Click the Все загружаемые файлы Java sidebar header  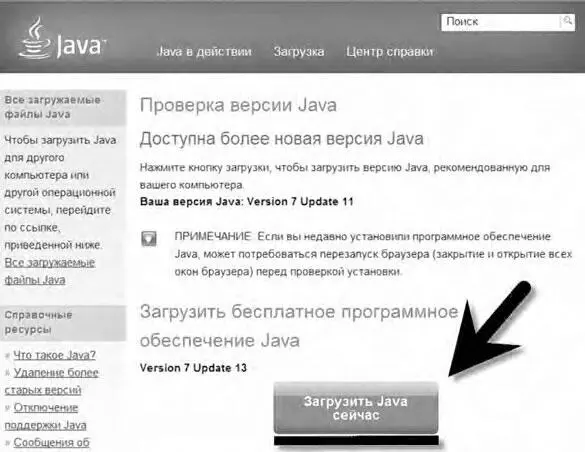(63, 107)
